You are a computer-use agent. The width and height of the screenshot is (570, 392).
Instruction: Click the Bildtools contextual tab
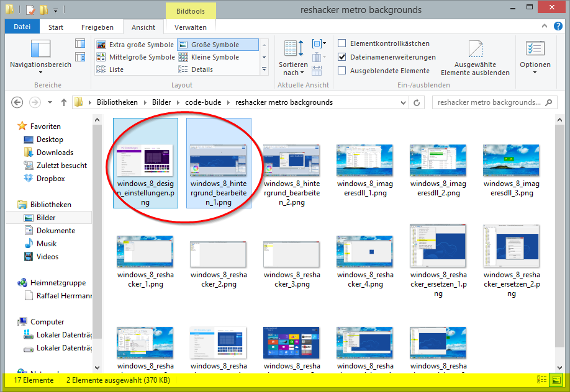(x=191, y=11)
